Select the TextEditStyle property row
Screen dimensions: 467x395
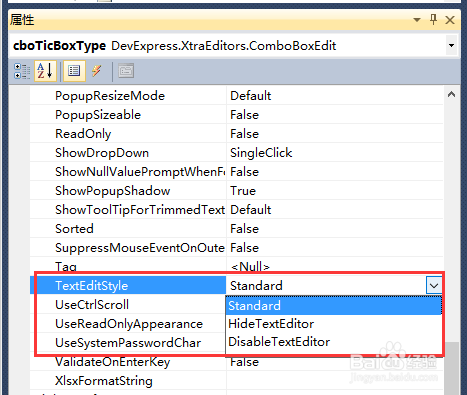pos(128,286)
